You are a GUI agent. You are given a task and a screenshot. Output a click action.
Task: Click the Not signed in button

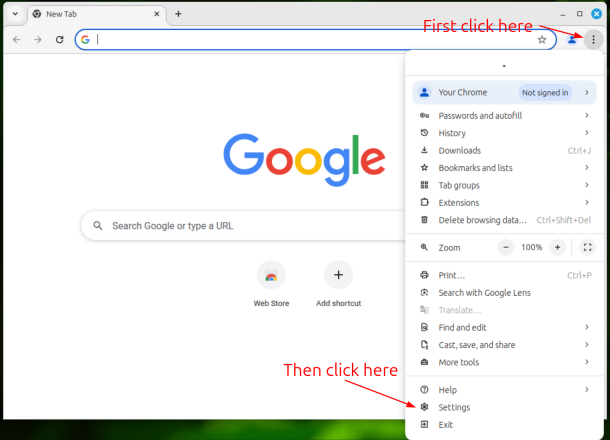pos(545,93)
